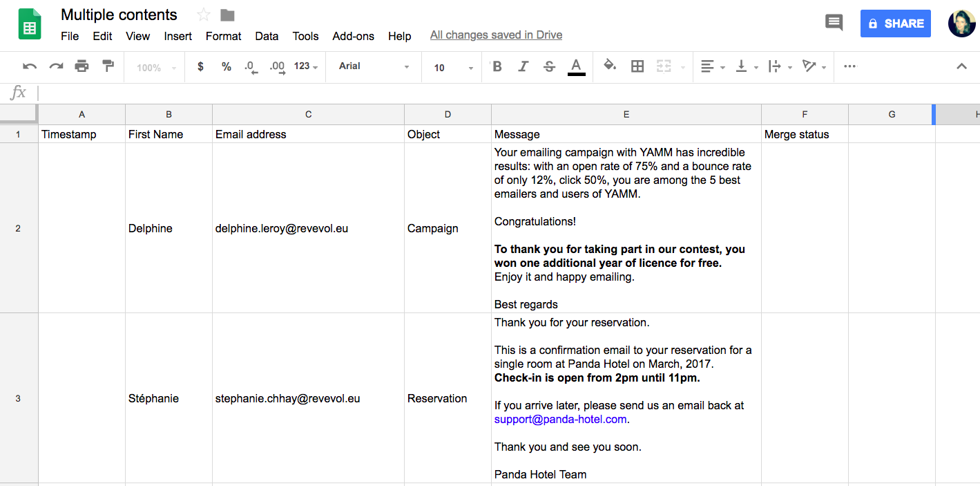Open the Data menu
This screenshot has height=486, width=980.
pyautogui.click(x=267, y=36)
